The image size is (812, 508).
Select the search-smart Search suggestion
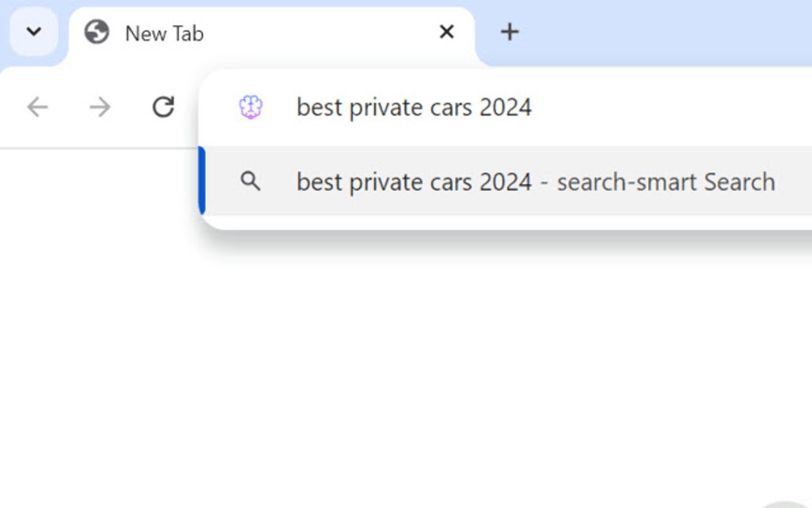(535, 182)
